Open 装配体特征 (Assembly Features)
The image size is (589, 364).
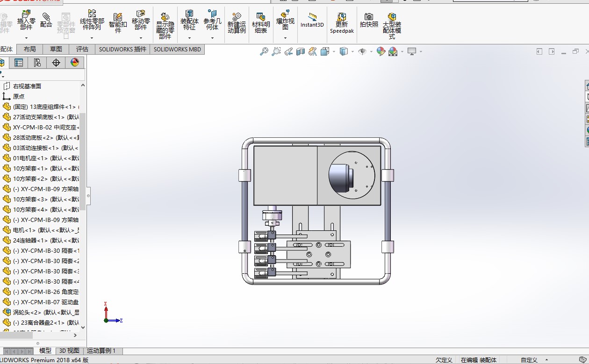(x=189, y=21)
